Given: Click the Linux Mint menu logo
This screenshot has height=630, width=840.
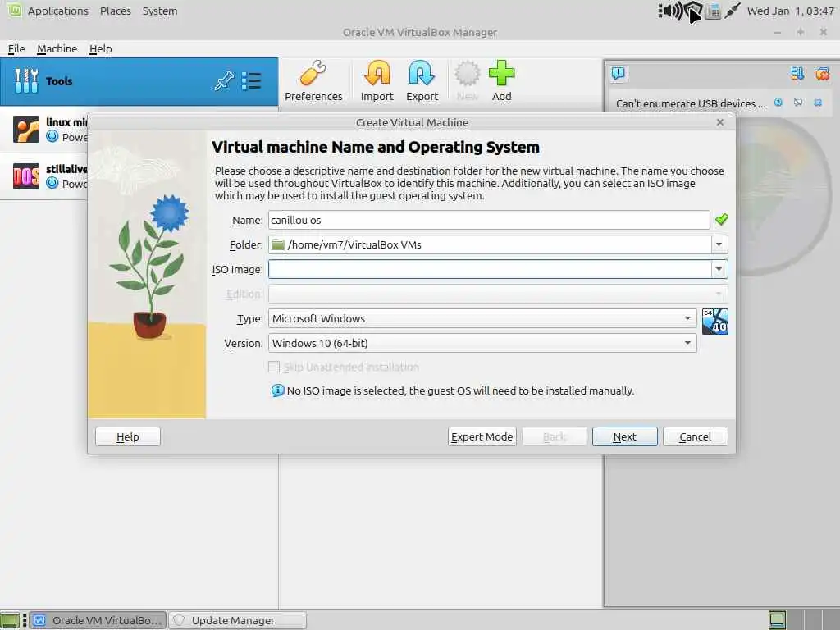Looking at the screenshot, I should point(15,10).
